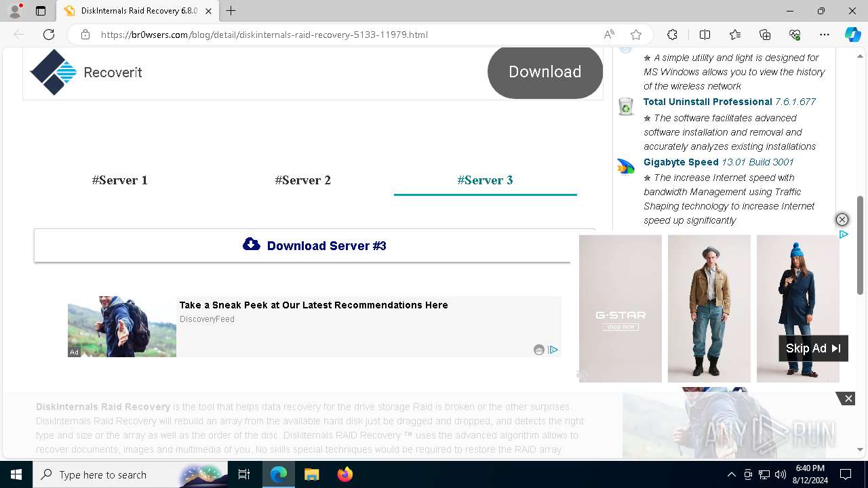This screenshot has height=488, width=868.
Task: Open Microsoft Edge from taskbar
Action: (x=279, y=474)
